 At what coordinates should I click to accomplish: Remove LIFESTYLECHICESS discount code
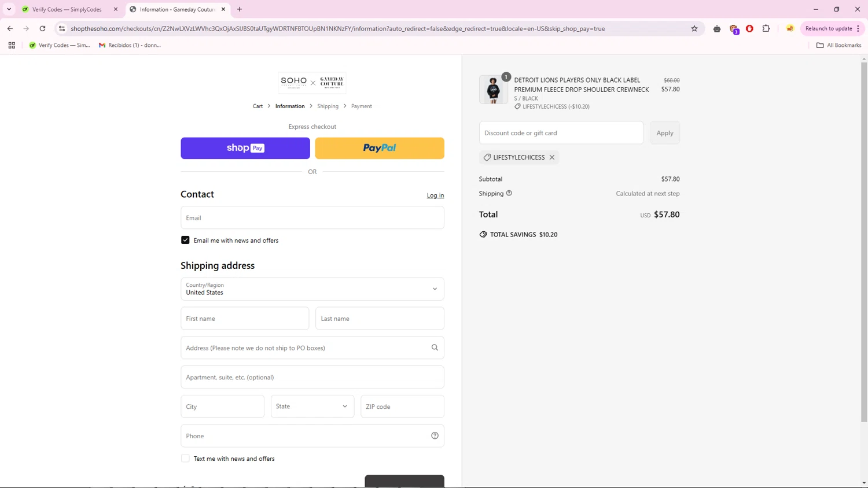[x=552, y=157]
